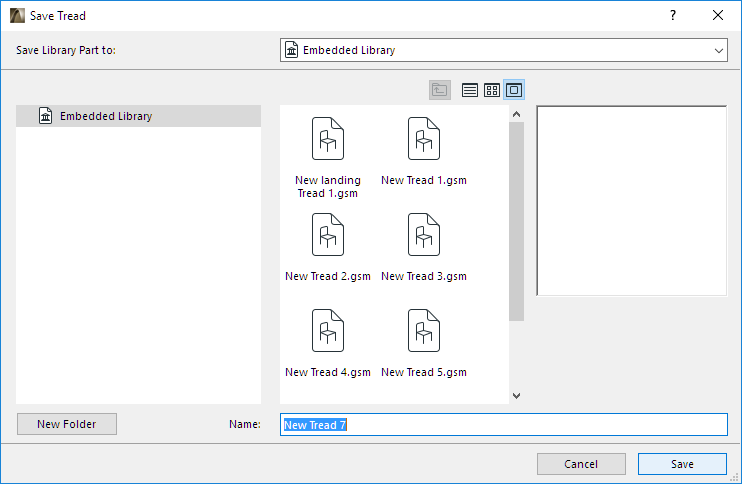Screen dimensions: 742x484
Task: Select New Tread 2.gsm file icon
Action: coord(328,235)
